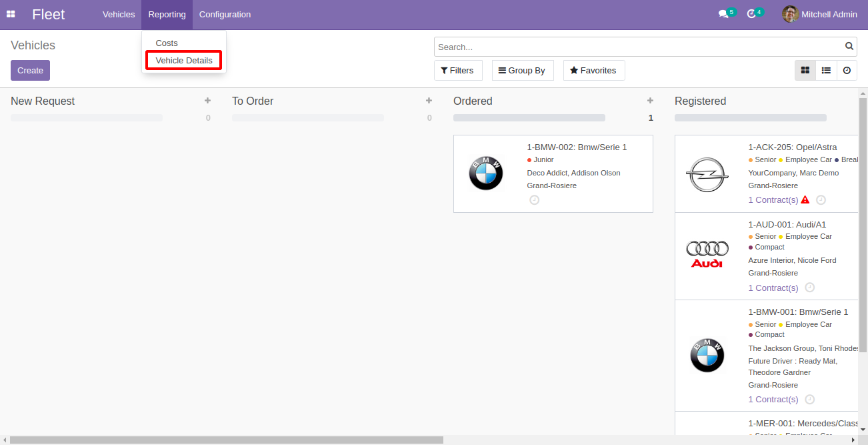
Task: Open card title 1-MER-001: Mercedes/Class
Action: coord(803,423)
